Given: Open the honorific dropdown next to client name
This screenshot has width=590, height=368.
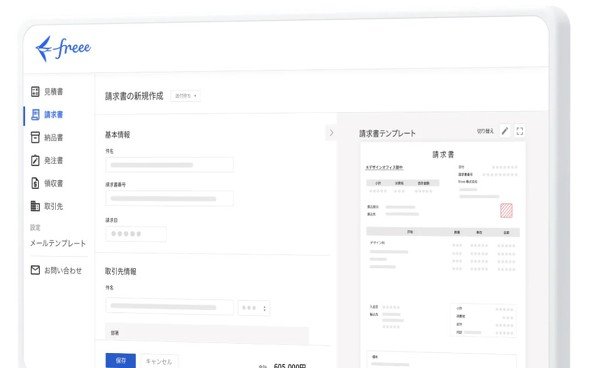Looking at the screenshot, I should coord(254,308).
